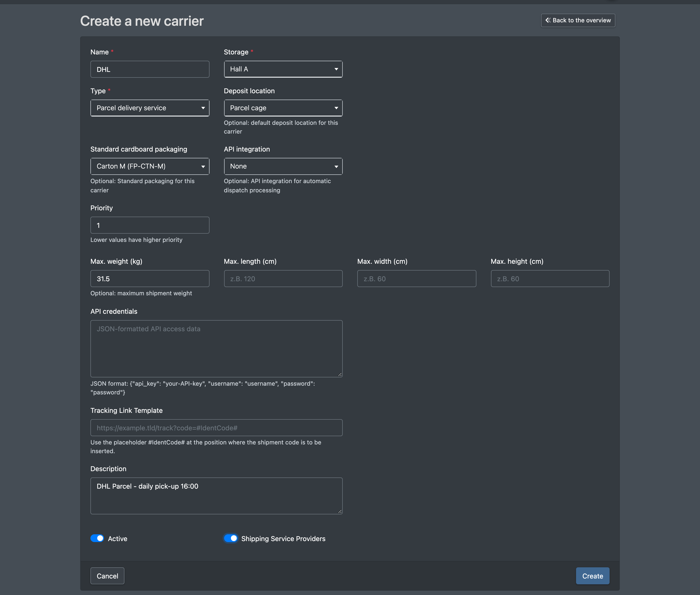Click the Name input field containing DHL
Viewport: 700px width, 595px height.
[x=150, y=69]
